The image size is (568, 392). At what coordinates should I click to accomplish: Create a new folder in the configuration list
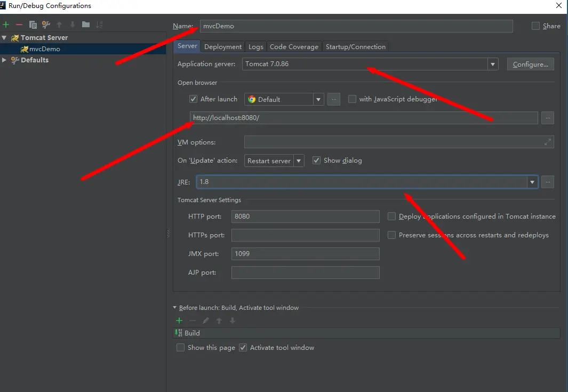coord(86,25)
